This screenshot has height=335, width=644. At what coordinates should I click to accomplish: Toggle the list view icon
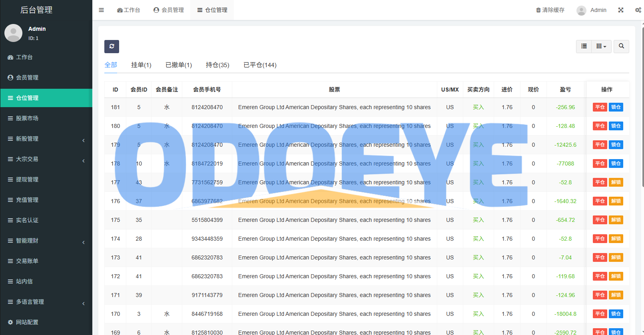584,46
